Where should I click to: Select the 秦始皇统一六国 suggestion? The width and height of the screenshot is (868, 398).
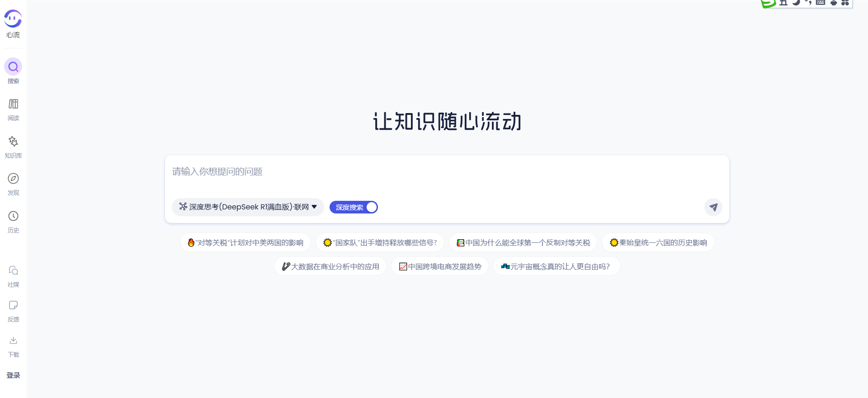pyautogui.click(x=658, y=243)
